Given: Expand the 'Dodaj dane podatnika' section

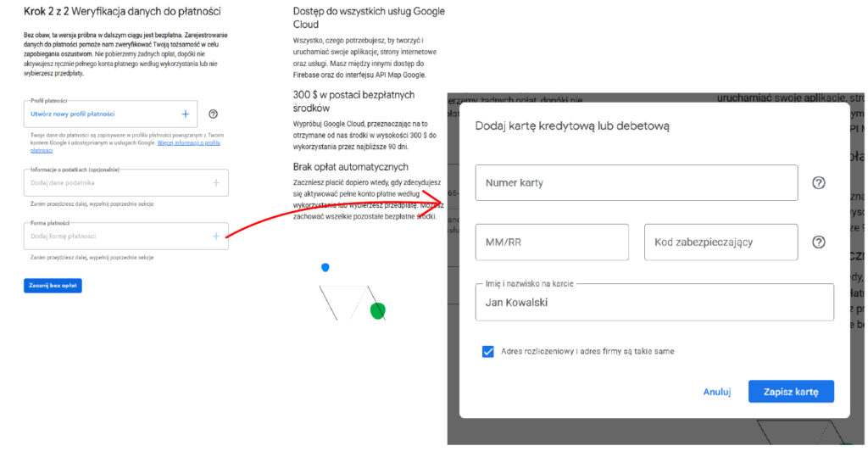Looking at the screenshot, I should click(x=119, y=182).
